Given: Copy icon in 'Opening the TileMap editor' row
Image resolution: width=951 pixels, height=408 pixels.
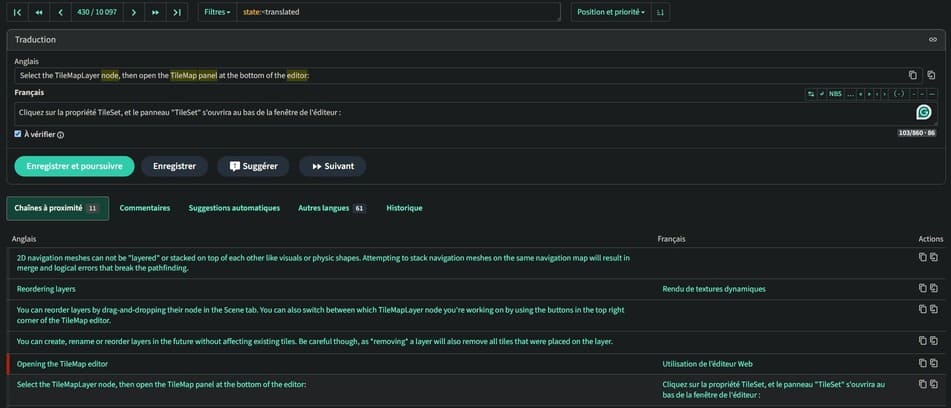Looking at the screenshot, I should [x=922, y=363].
